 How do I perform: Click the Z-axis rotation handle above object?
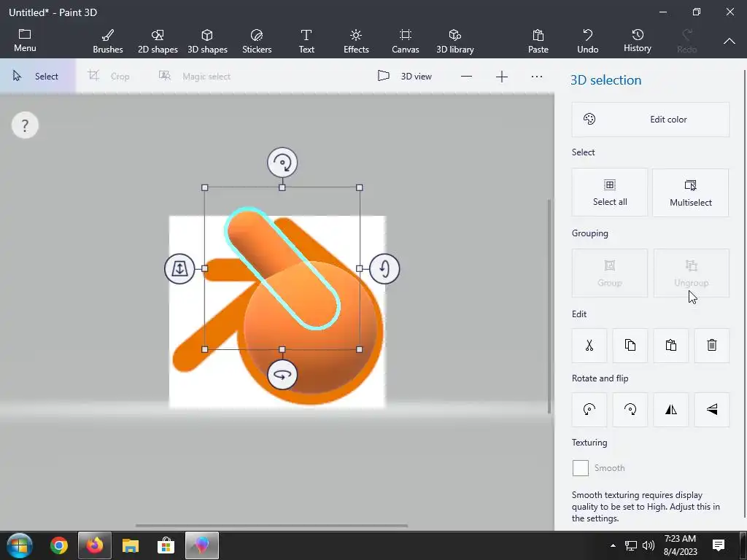tap(282, 163)
